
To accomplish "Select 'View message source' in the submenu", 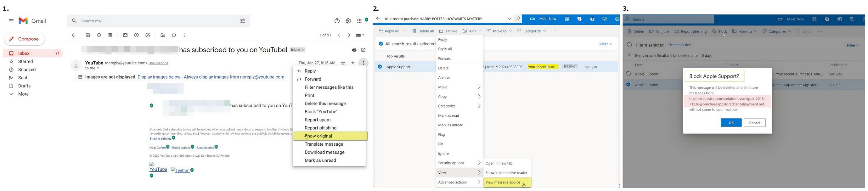I will click(503, 183).
